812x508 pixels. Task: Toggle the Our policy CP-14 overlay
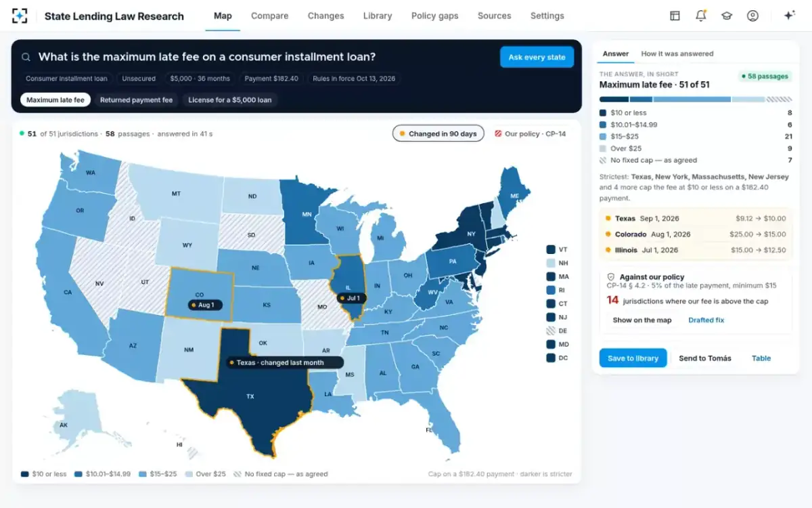pyautogui.click(x=531, y=133)
